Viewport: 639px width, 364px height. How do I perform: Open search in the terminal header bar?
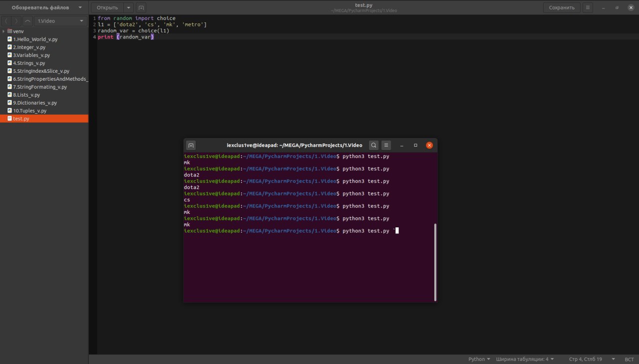pos(373,145)
